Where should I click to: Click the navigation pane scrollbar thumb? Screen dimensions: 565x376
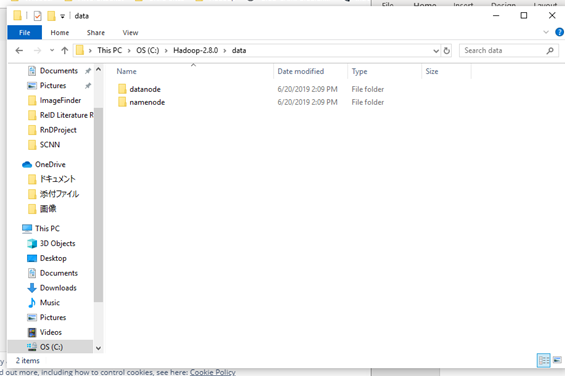coord(98,204)
